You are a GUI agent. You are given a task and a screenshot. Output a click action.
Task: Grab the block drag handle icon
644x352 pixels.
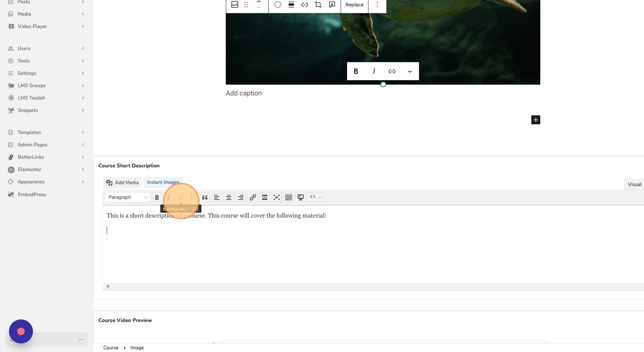[246, 4]
